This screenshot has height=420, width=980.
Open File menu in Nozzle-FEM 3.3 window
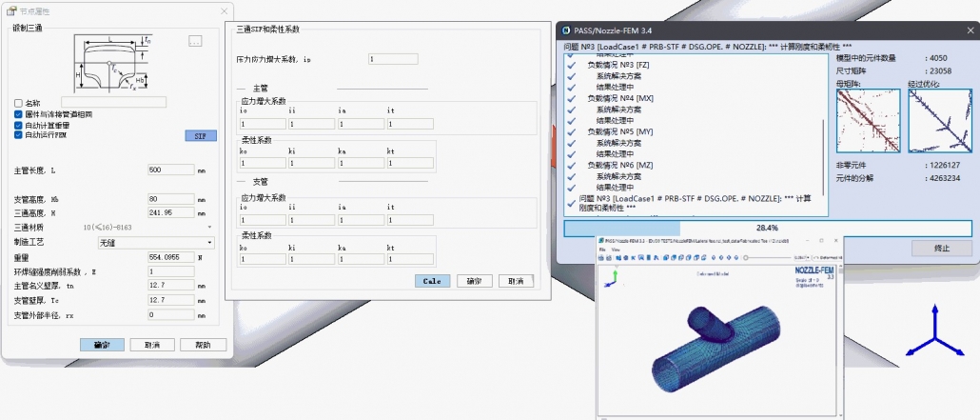point(602,250)
